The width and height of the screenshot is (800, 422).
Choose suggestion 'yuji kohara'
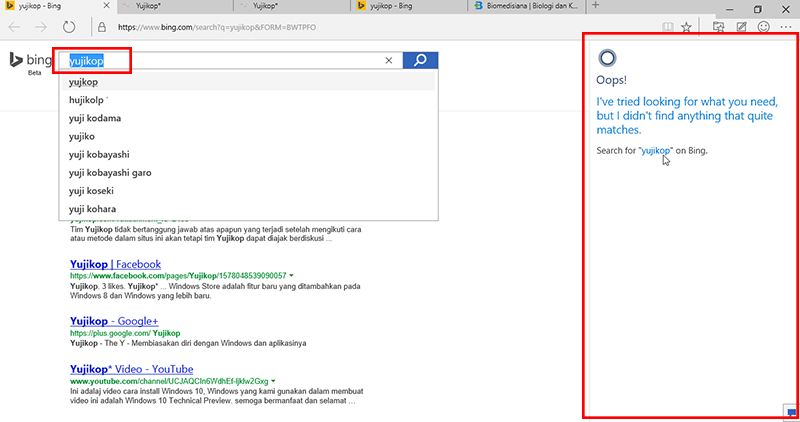pos(248,209)
